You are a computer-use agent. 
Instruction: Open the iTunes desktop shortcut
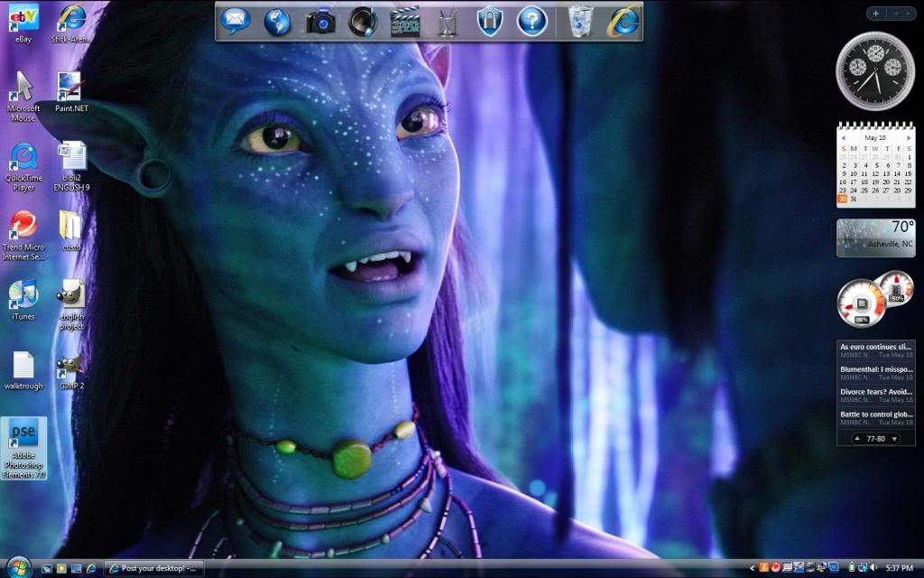[23, 295]
